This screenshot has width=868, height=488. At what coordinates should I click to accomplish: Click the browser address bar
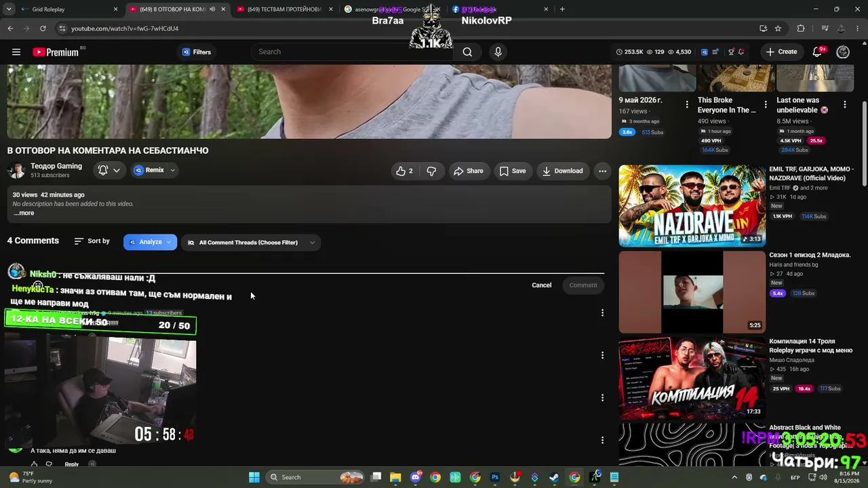407,28
